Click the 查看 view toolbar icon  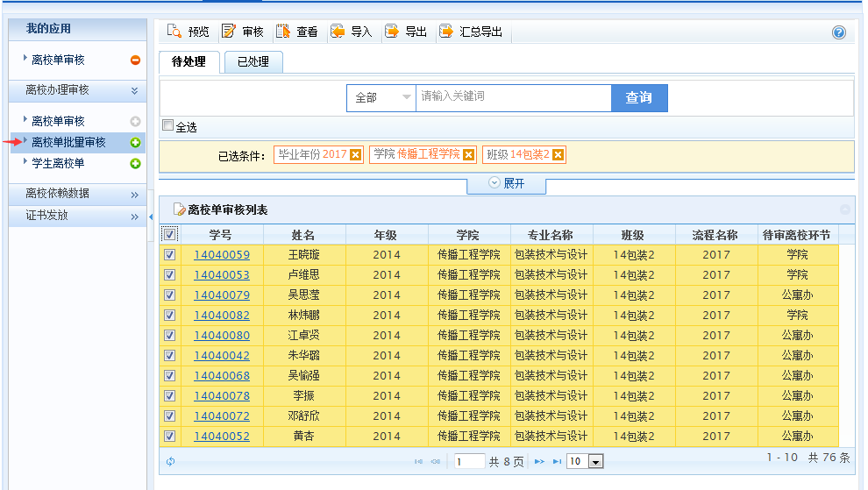pos(283,32)
